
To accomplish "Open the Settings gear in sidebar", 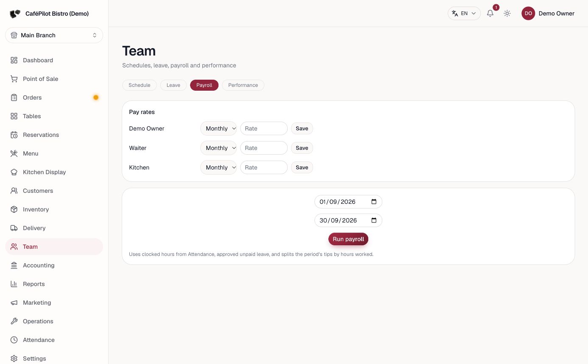I will (x=14, y=358).
